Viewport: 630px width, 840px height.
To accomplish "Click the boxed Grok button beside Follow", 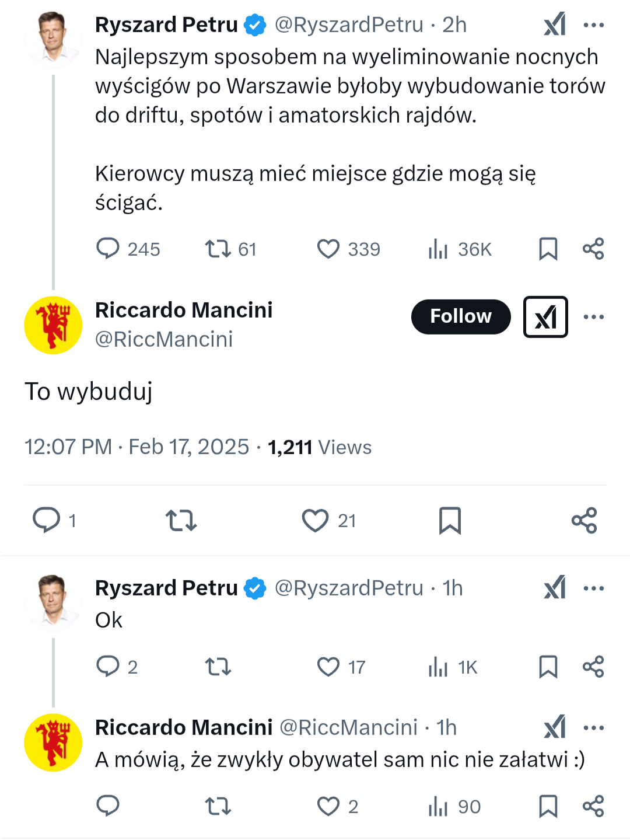I will pos(545,317).
